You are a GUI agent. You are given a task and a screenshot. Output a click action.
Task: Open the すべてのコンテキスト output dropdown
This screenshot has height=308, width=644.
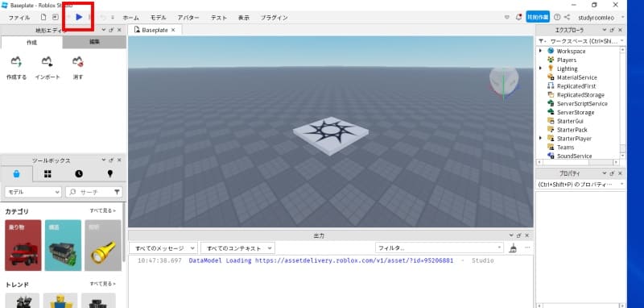[x=237, y=248]
